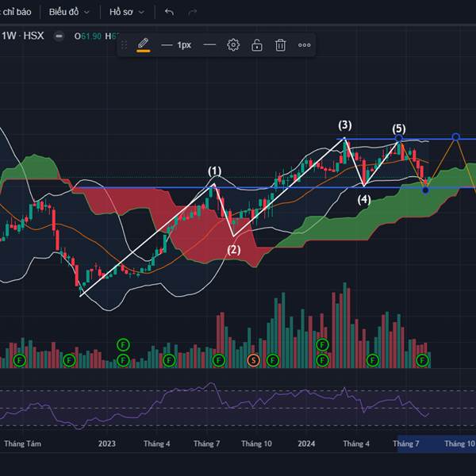Viewport: 476px width, 476px height.
Task: Click the anchor circle beneath wave (5)
Action: tap(399, 139)
